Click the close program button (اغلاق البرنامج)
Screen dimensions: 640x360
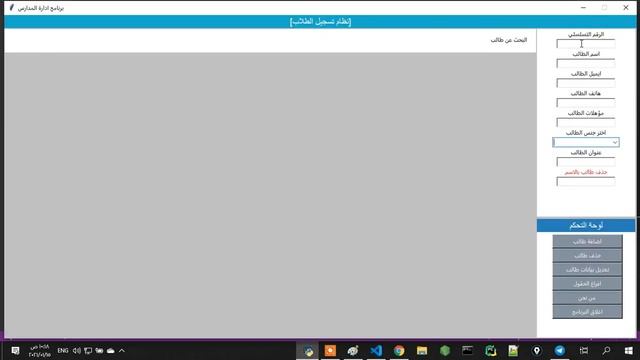pos(587,312)
